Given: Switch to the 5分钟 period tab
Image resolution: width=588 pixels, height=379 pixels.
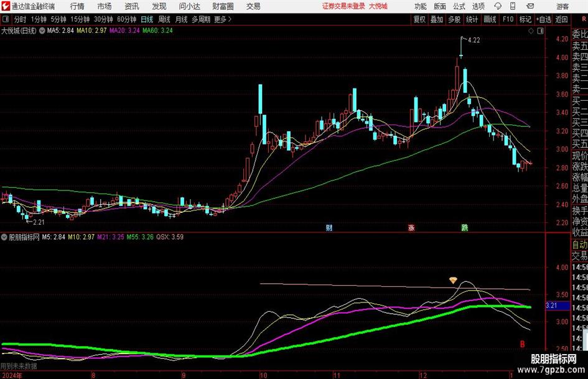Looking at the screenshot, I should click(x=58, y=19).
